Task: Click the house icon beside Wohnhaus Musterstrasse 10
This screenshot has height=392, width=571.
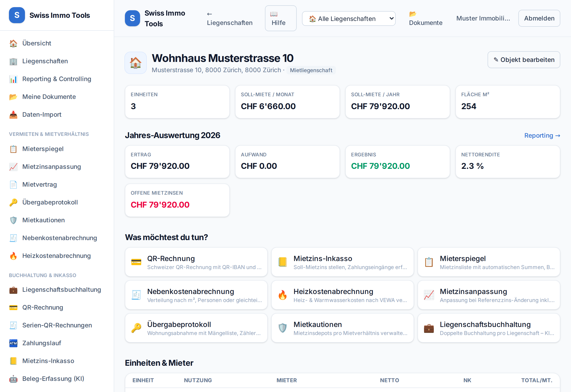Action: click(x=135, y=63)
